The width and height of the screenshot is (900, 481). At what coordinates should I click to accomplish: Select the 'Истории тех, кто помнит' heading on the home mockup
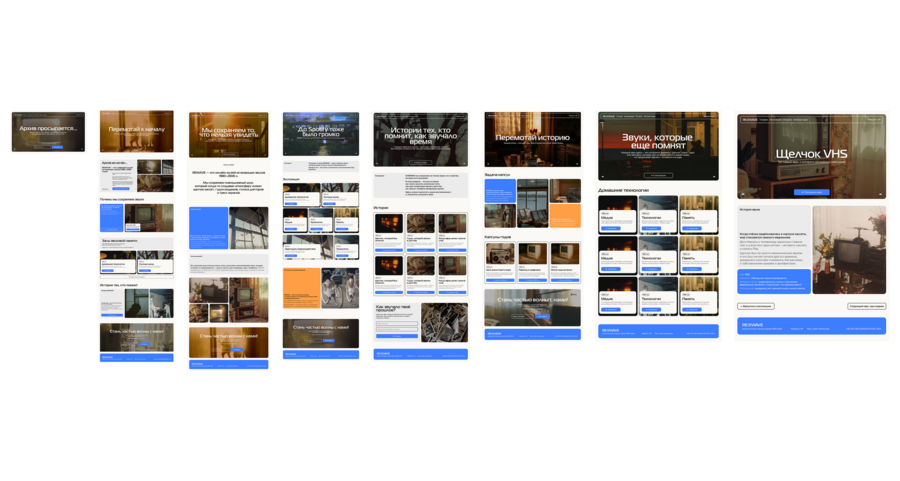pyautogui.click(x=119, y=285)
